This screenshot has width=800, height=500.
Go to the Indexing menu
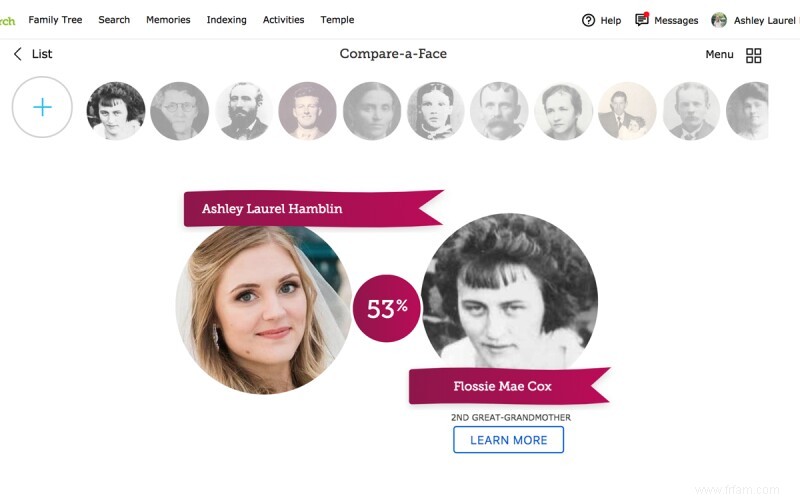coord(226,20)
